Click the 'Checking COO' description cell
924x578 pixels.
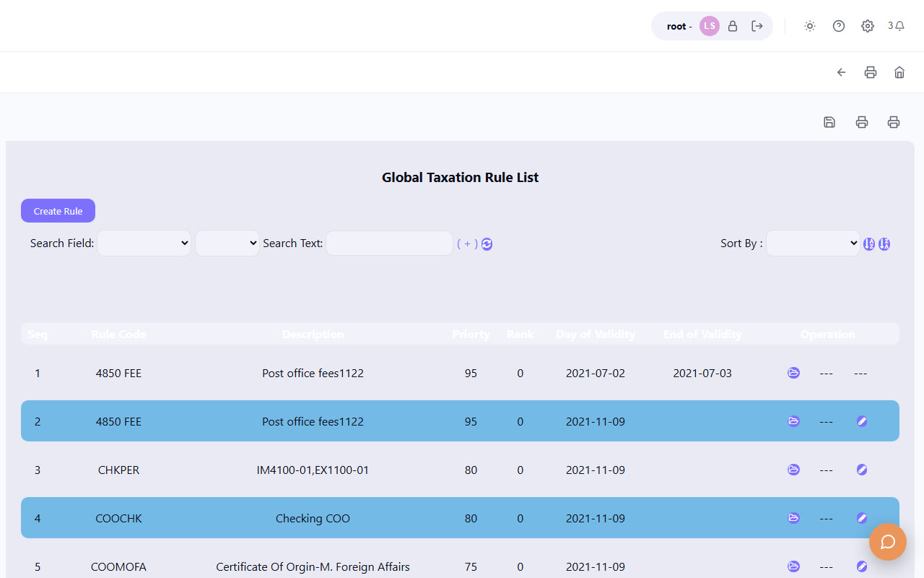313,519
